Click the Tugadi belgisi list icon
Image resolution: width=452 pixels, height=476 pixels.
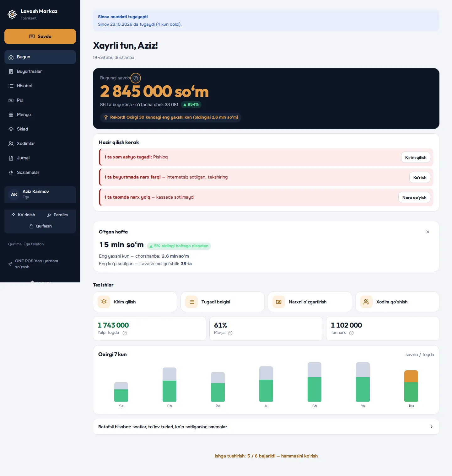click(x=191, y=302)
